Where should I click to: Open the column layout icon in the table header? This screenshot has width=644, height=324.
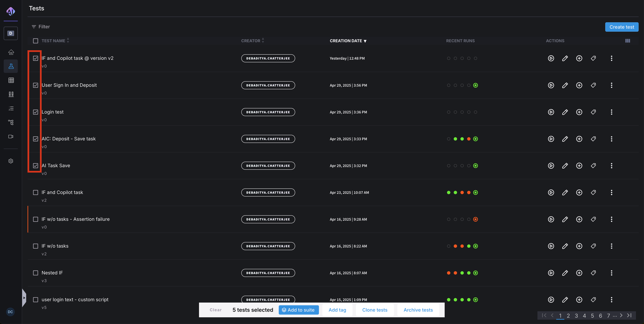(x=628, y=41)
